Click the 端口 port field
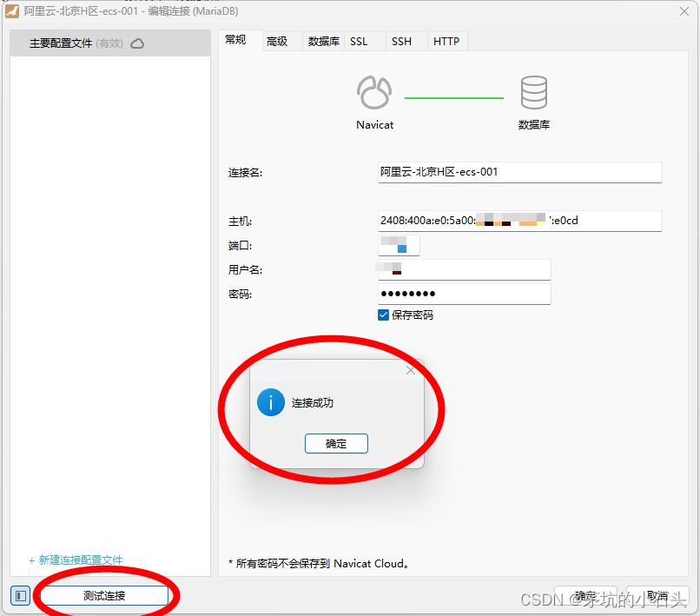The image size is (700, 616). coord(399,245)
